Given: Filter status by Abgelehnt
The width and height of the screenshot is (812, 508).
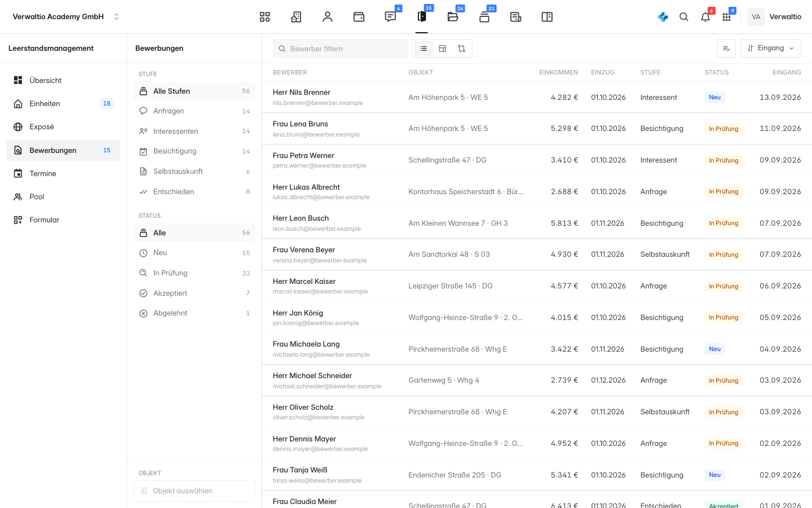Looking at the screenshot, I should [x=195, y=313].
